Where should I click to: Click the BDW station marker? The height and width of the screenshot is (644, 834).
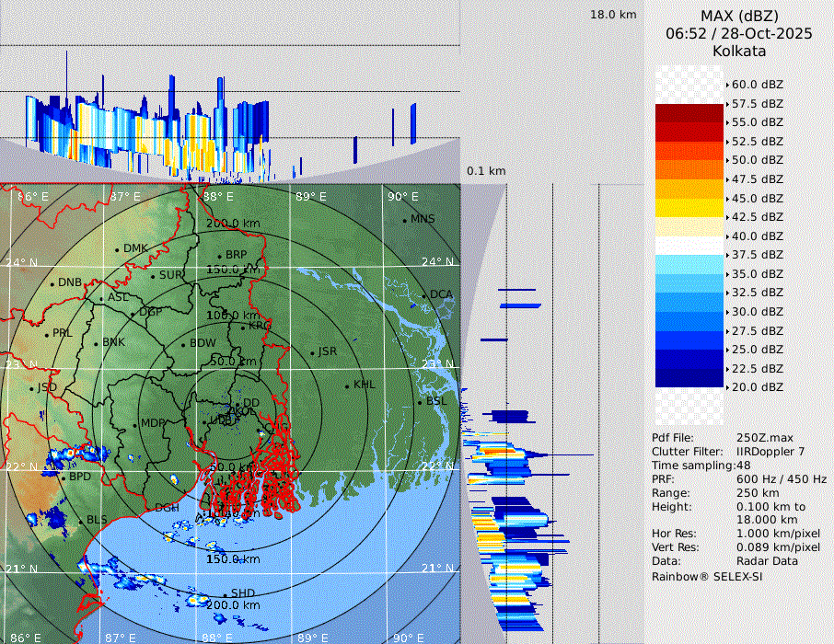click(183, 345)
